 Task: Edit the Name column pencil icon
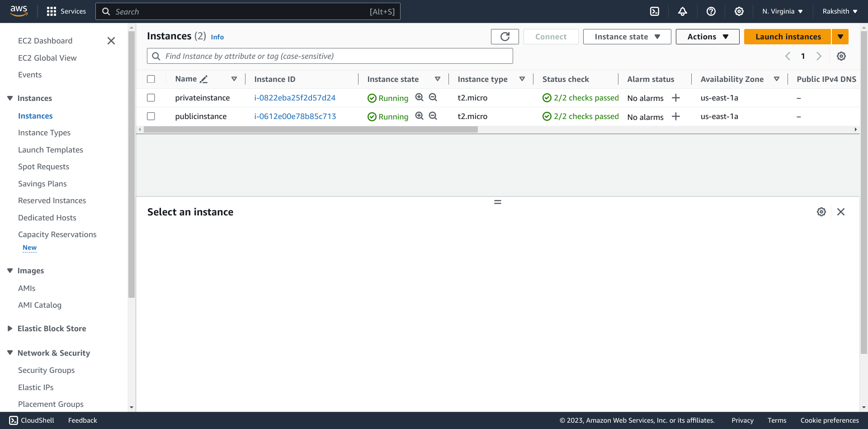click(204, 79)
